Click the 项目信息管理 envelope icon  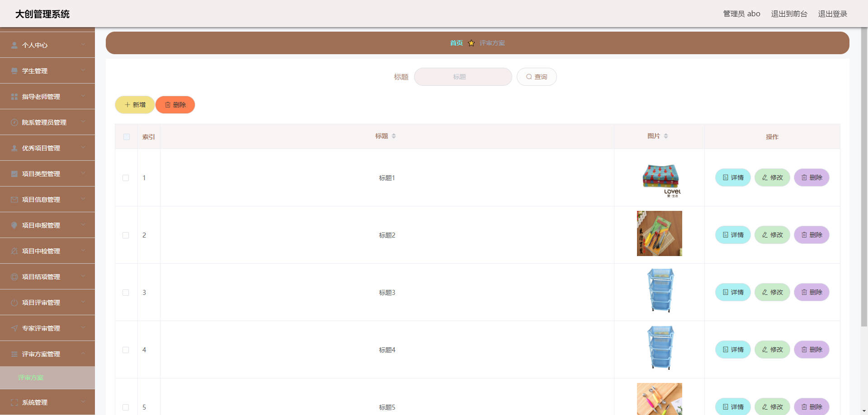click(14, 200)
